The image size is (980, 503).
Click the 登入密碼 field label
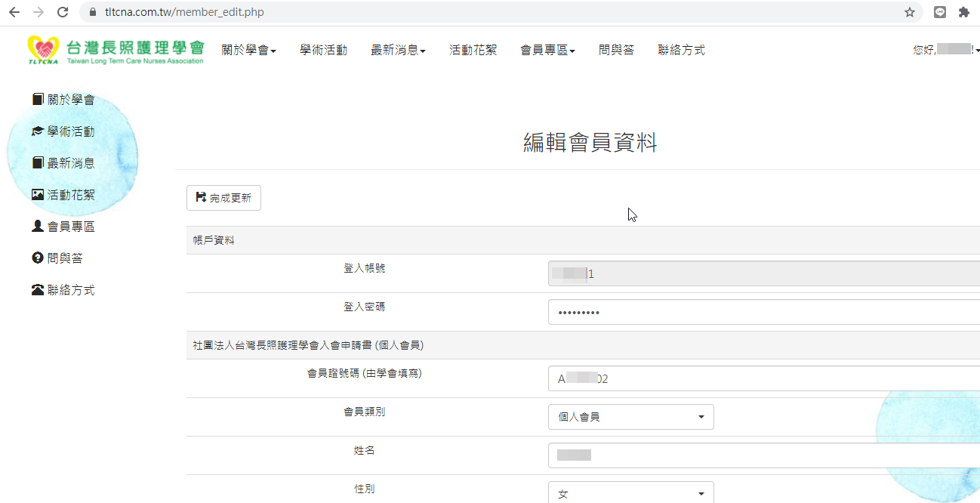pyautogui.click(x=365, y=307)
